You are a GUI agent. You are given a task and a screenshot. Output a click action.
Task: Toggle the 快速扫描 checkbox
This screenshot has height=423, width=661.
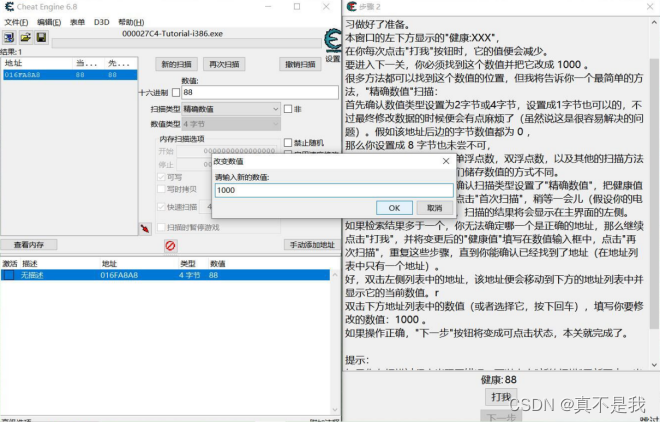pyautogui.click(x=161, y=207)
